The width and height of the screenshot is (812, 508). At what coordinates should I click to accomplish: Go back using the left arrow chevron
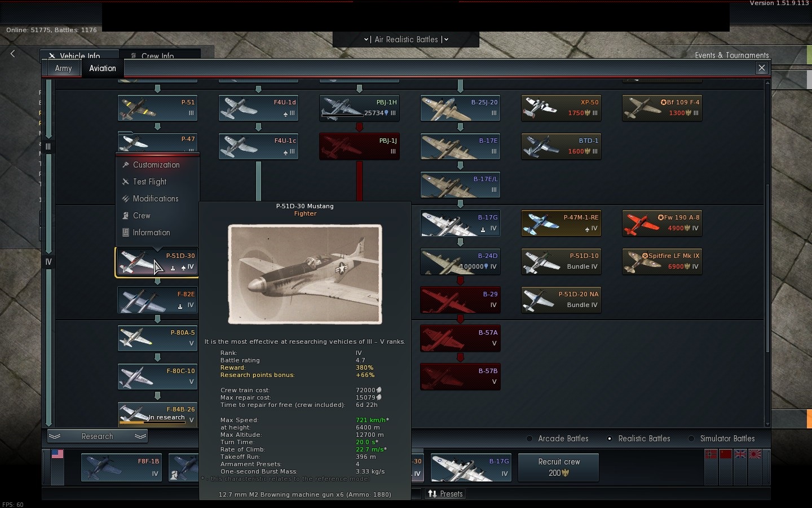[13, 54]
